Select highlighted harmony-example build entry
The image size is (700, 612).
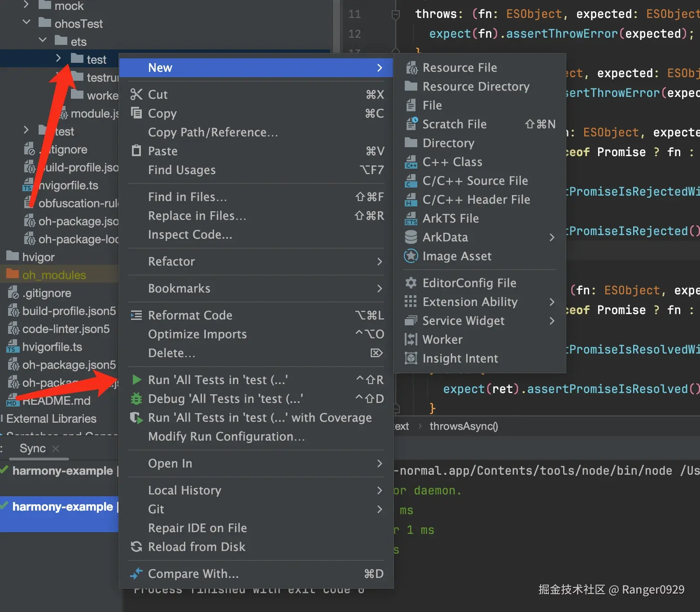(x=59, y=514)
